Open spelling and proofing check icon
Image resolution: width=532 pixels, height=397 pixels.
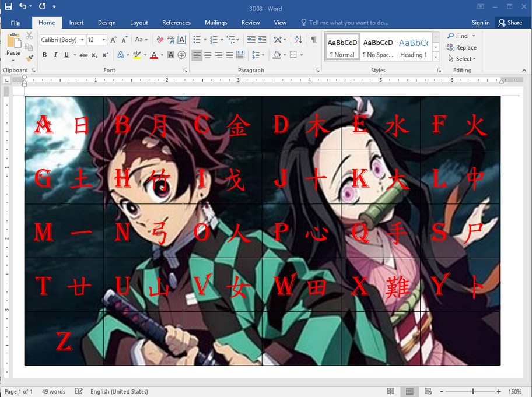79,391
